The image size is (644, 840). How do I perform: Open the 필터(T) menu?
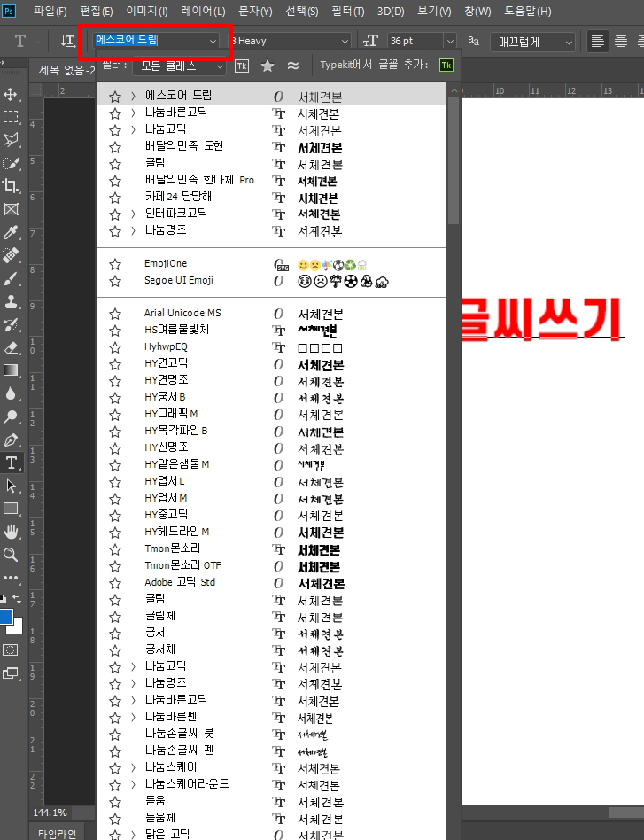347,11
